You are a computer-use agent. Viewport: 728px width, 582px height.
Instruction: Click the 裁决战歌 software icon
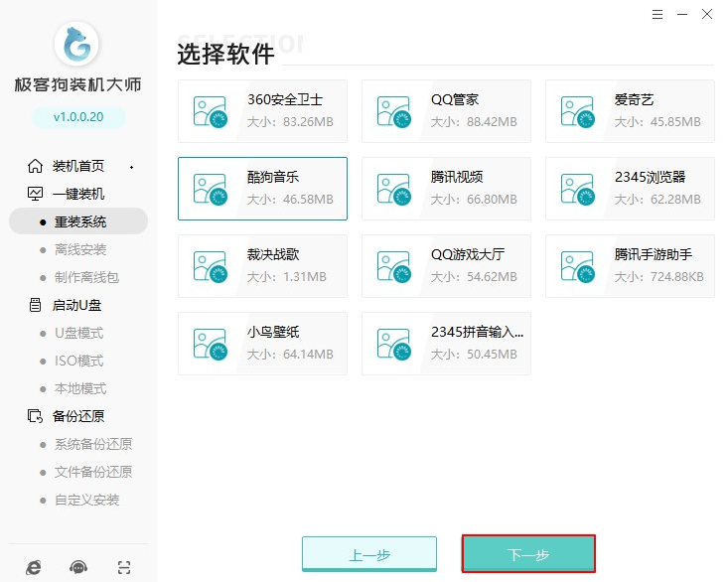pos(211,266)
